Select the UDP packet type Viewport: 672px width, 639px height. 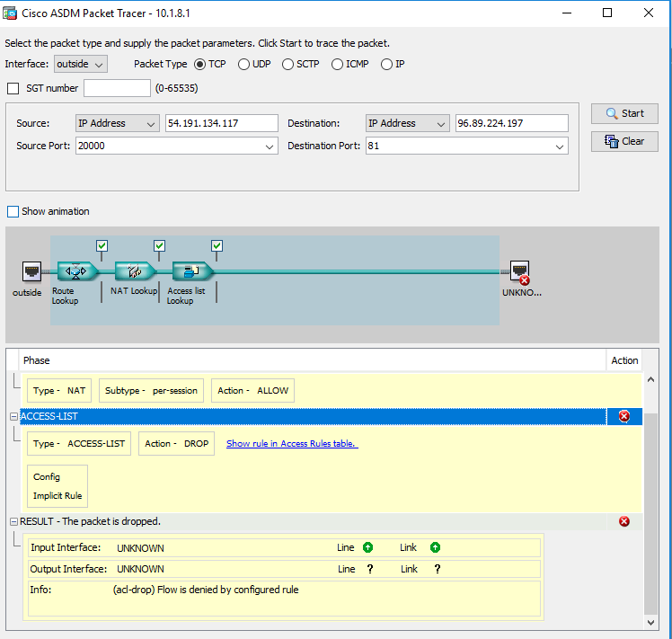[x=243, y=65]
